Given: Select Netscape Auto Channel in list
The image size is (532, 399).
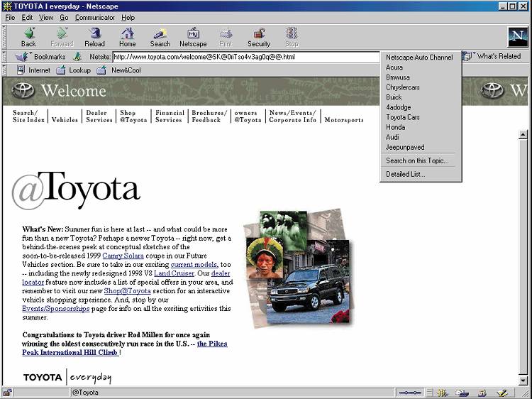Looking at the screenshot, I should click(x=421, y=58).
